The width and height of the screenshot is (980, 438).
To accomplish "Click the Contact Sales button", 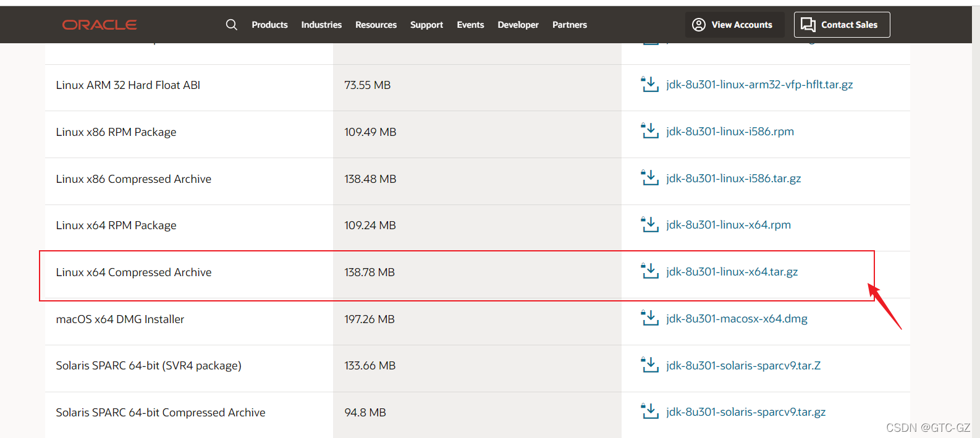I will [842, 25].
